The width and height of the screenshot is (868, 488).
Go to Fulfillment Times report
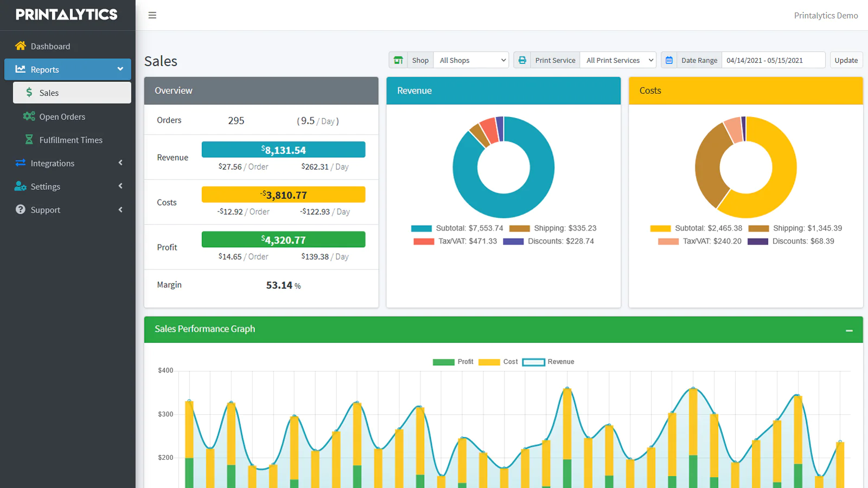pyautogui.click(x=72, y=140)
